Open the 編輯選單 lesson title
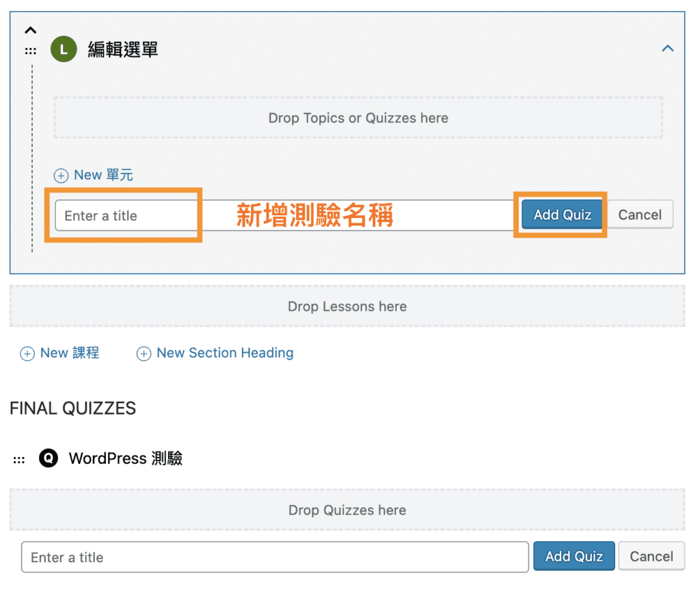This screenshot has width=700, height=597. [123, 50]
